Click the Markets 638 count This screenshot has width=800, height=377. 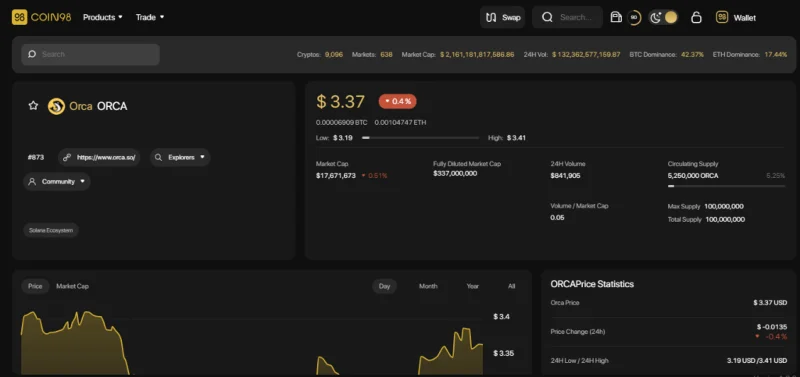386,54
